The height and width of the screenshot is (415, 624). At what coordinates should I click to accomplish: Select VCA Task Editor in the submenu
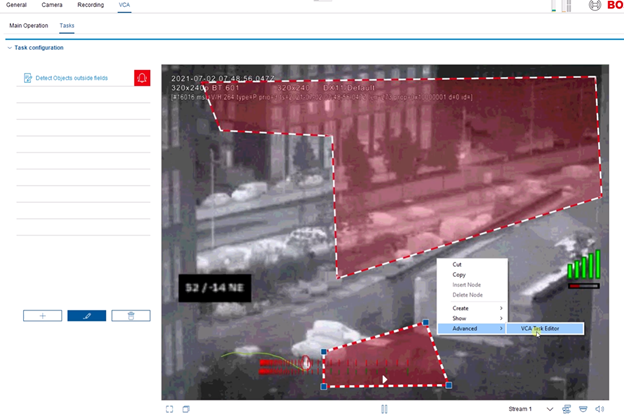click(x=544, y=328)
